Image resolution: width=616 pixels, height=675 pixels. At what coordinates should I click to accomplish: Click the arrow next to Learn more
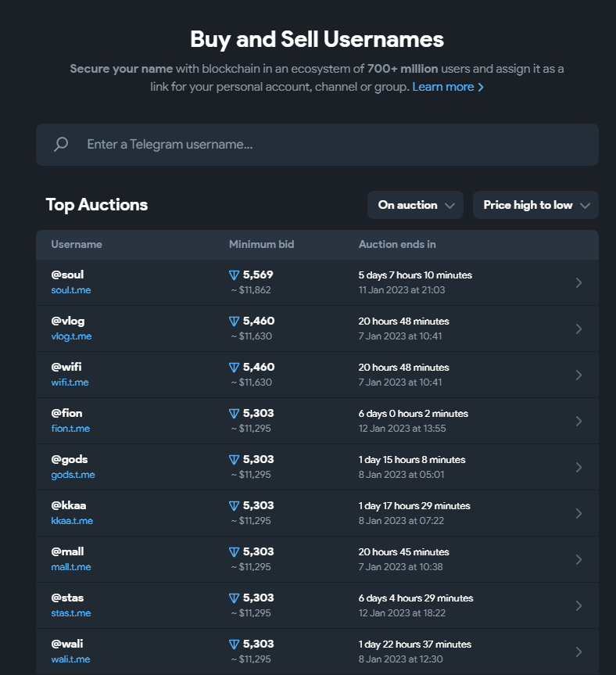[481, 88]
